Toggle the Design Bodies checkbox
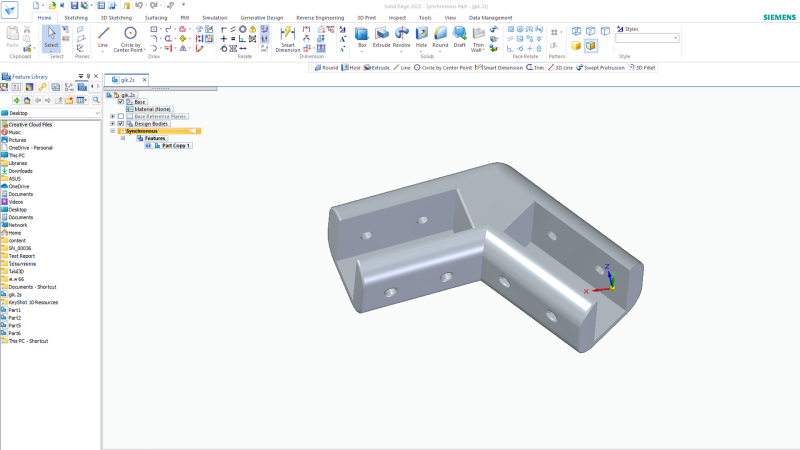The width and height of the screenshot is (800, 450). [x=121, y=123]
